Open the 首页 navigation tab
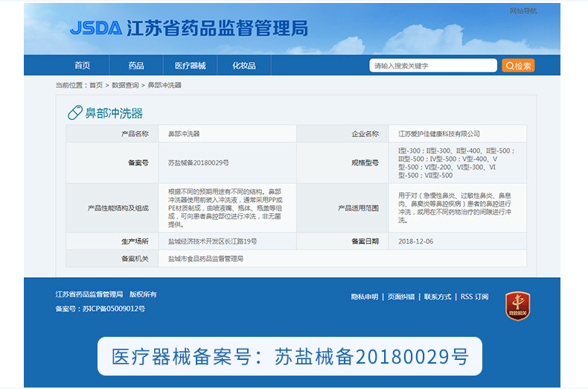588x389 pixels. (82, 66)
